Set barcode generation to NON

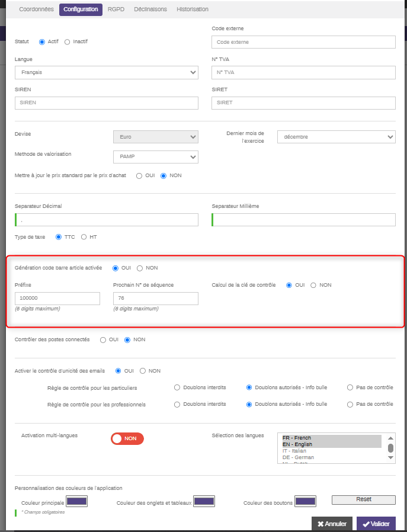tap(140, 268)
